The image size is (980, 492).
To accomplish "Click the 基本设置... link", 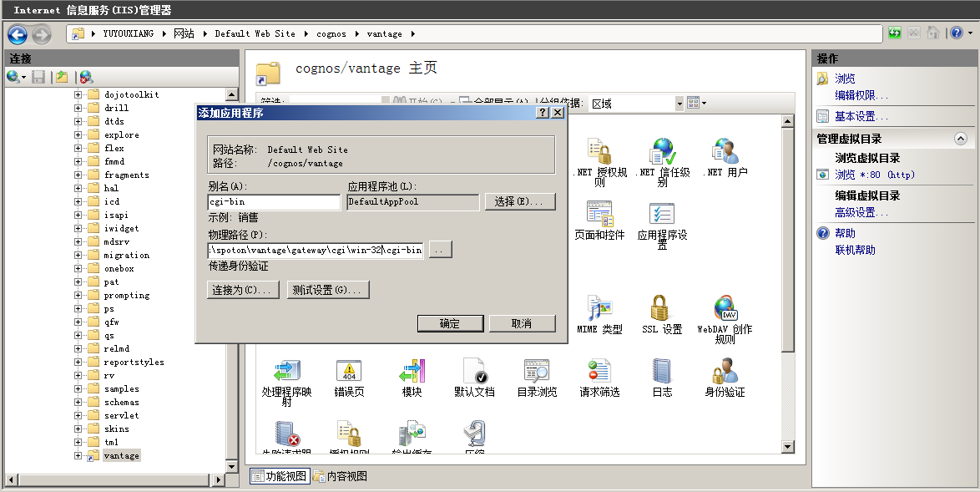I will tap(861, 116).
